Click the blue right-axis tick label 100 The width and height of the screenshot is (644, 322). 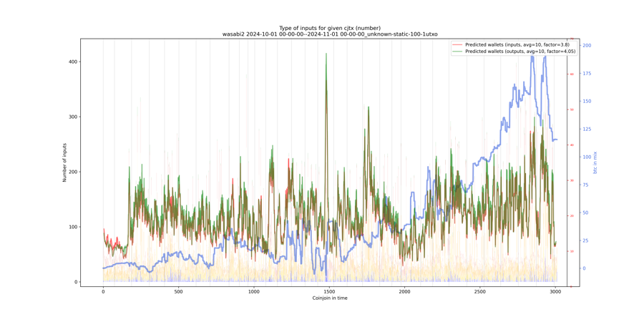pyautogui.click(x=587, y=157)
